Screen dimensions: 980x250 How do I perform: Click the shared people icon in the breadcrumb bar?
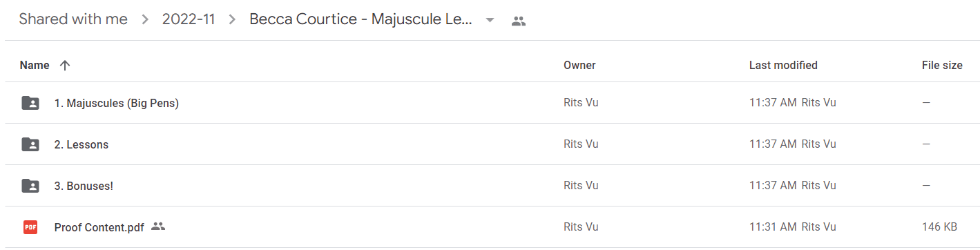[x=519, y=21]
